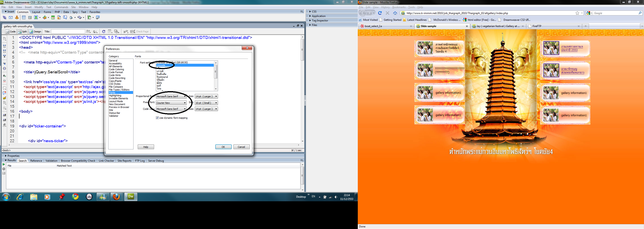Open Visual Aids eye icon
This screenshot has height=229, width=644.
click(x=117, y=32)
